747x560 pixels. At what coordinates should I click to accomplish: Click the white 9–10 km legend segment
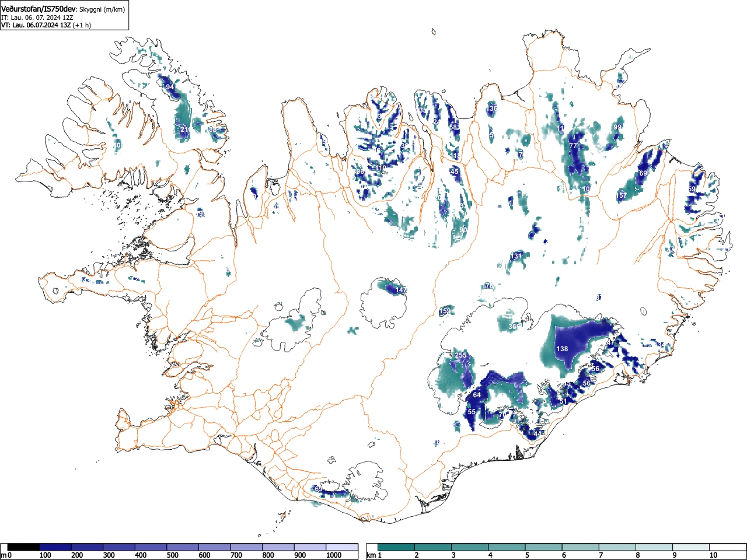[691, 547]
